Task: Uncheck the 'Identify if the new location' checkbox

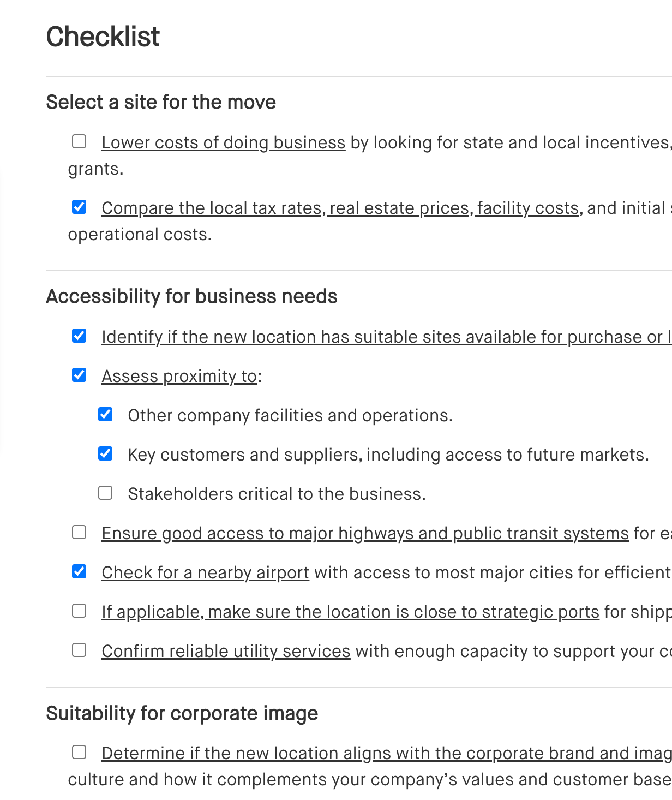Action: [79, 336]
